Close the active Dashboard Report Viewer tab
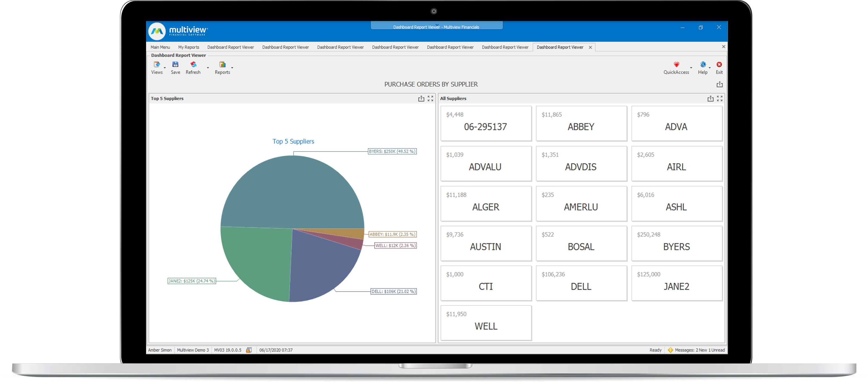868x382 pixels. pos(590,48)
